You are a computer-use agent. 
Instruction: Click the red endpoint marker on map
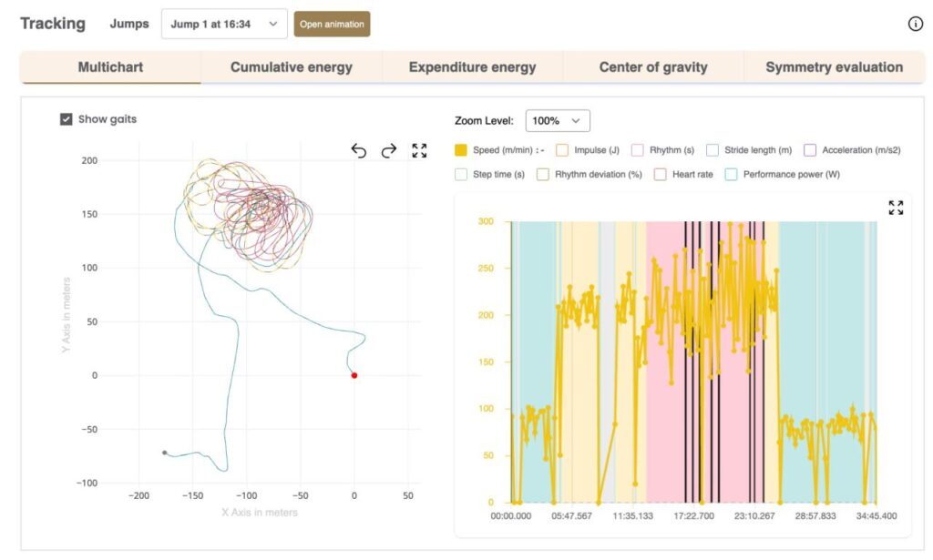click(x=354, y=375)
